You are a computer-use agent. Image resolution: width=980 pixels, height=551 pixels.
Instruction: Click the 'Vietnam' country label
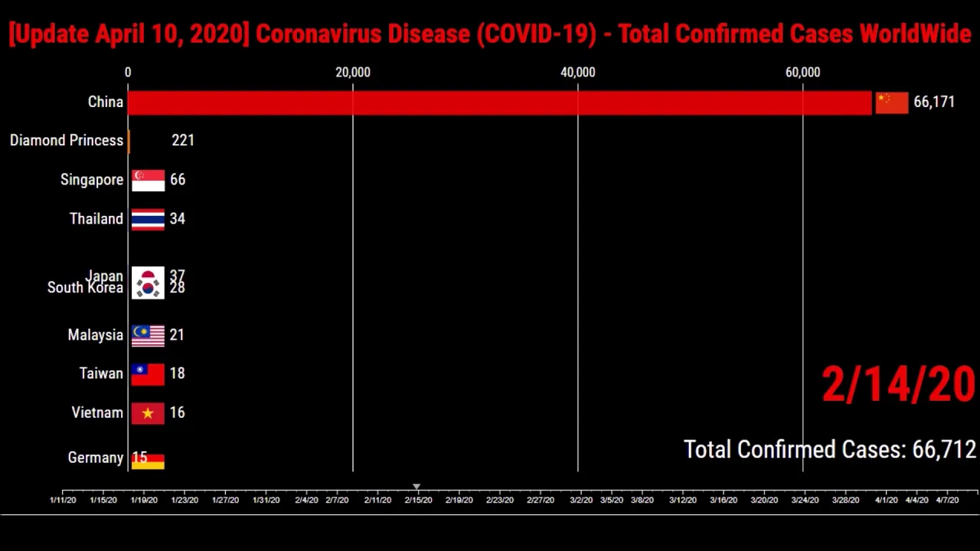click(x=97, y=412)
